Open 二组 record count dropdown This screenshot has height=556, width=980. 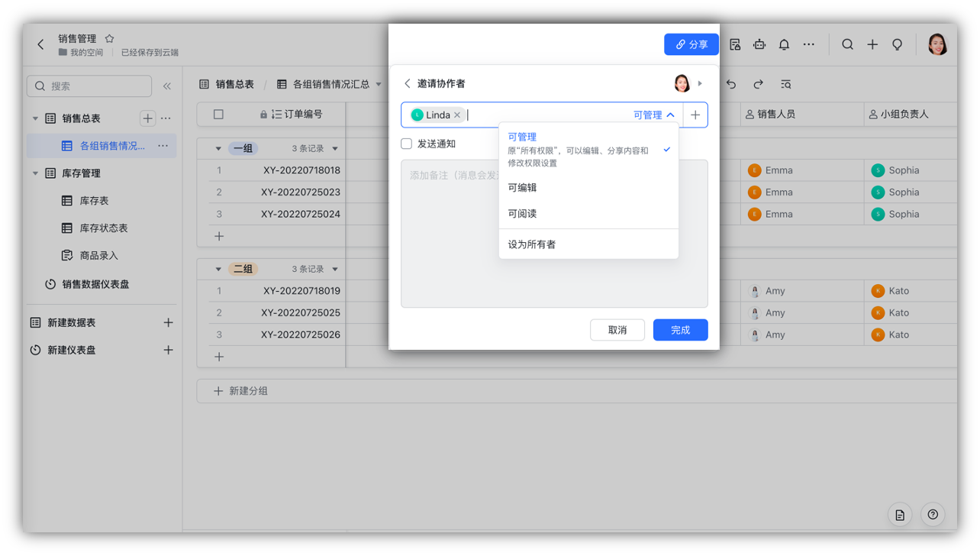pyautogui.click(x=335, y=270)
